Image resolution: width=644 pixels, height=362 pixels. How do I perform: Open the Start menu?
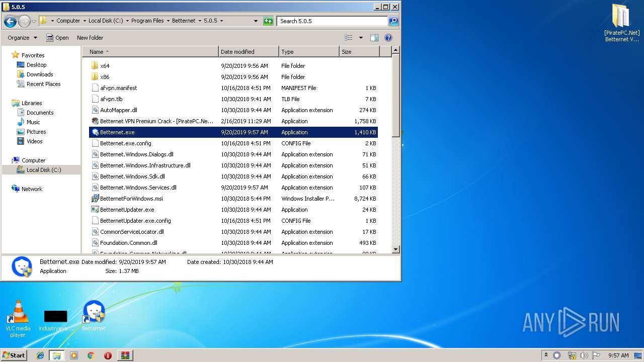(14, 355)
